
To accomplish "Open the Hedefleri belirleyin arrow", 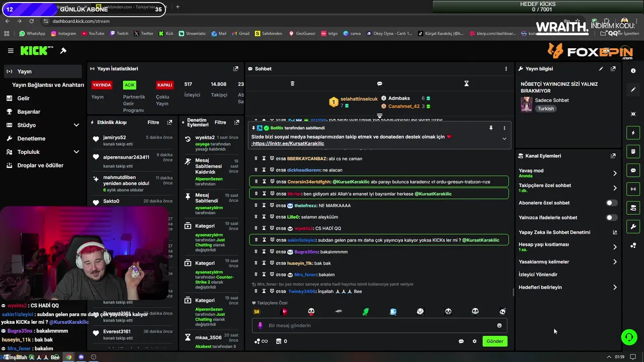I will [x=615, y=288].
